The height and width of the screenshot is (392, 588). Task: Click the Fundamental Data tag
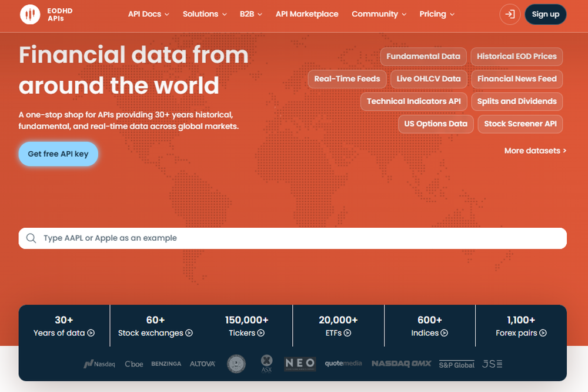(423, 57)
